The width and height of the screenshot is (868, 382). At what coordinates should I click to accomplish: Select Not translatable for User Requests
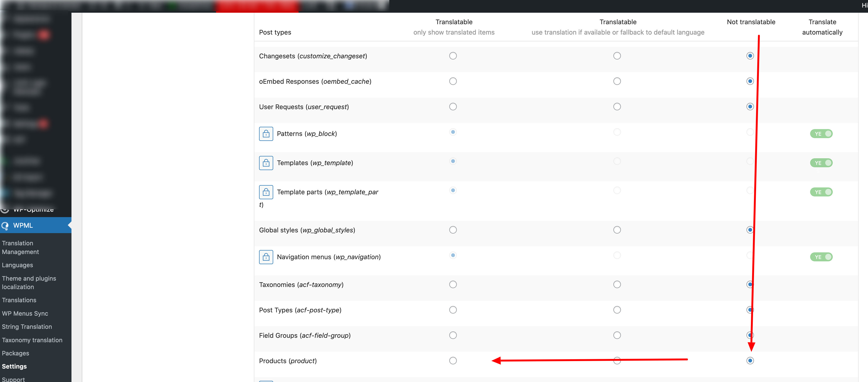[x=750, y=107]
